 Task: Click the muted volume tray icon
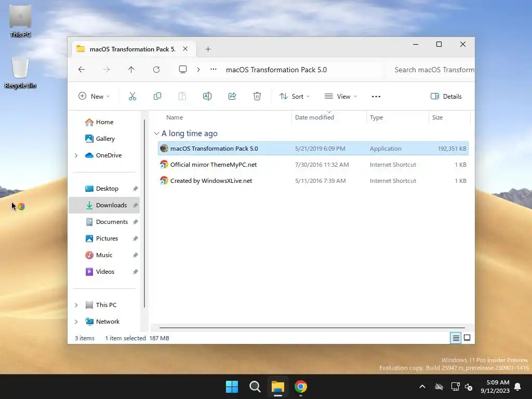coord(469,387)
